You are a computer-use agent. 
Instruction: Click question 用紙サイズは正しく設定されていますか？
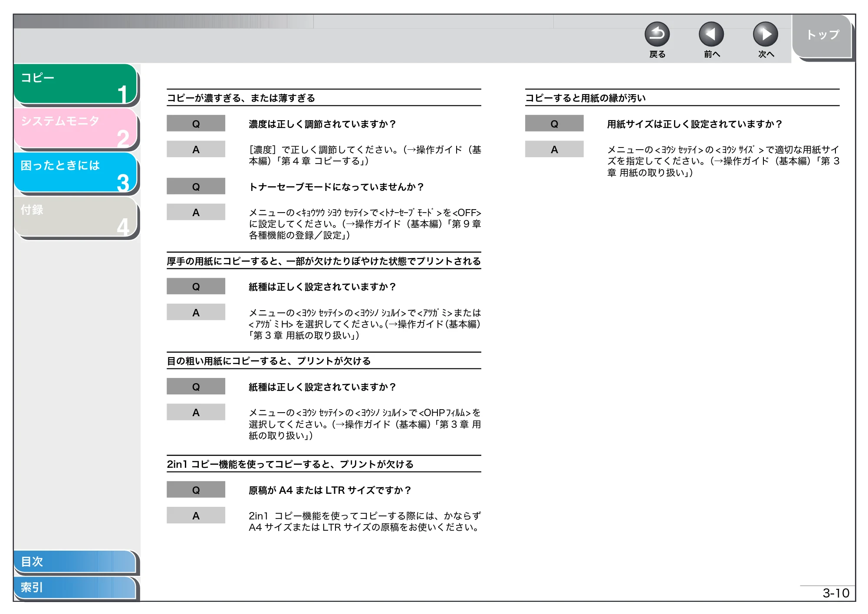click(x=694, y=124)
